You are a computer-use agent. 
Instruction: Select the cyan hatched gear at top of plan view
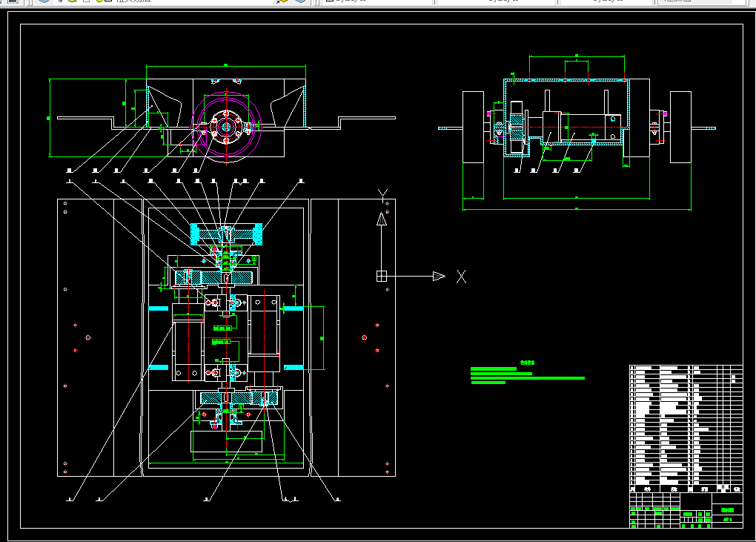226,234
